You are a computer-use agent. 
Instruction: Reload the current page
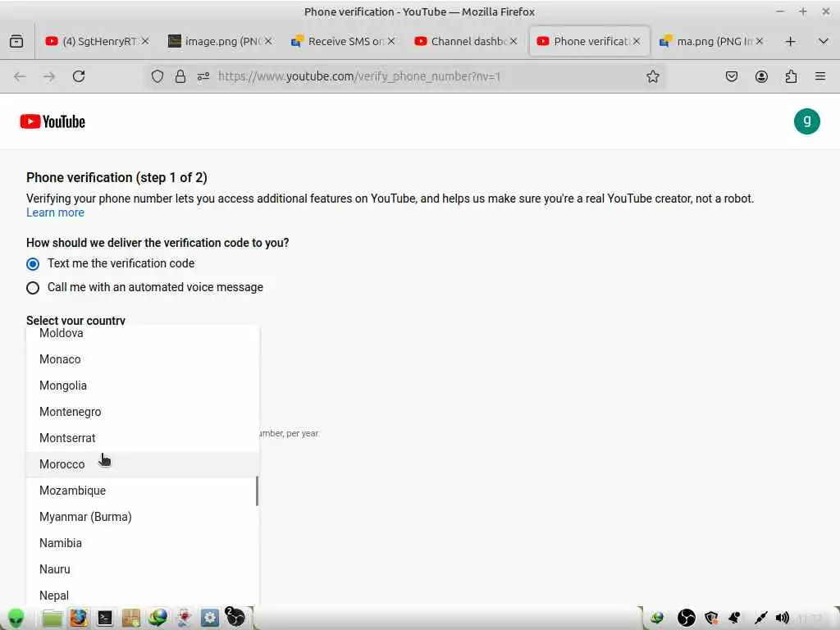79,76
